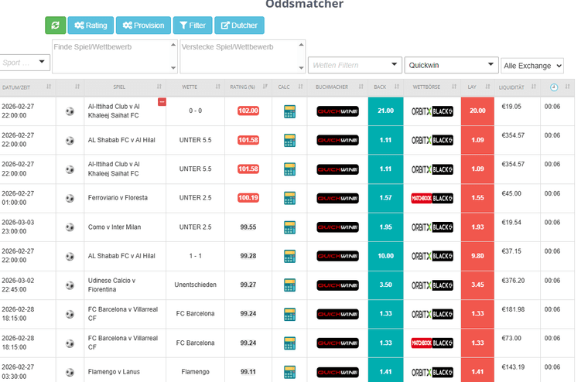Open calculator for the 0 - 0 bet
The image size is (588, 382).
pos(289,111)
